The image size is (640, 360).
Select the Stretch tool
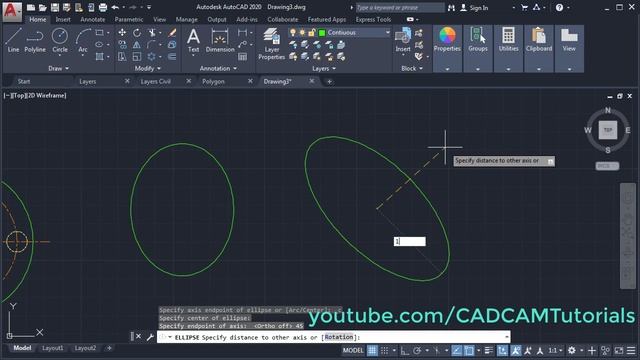pyautogui.click(x=122, y=56)
